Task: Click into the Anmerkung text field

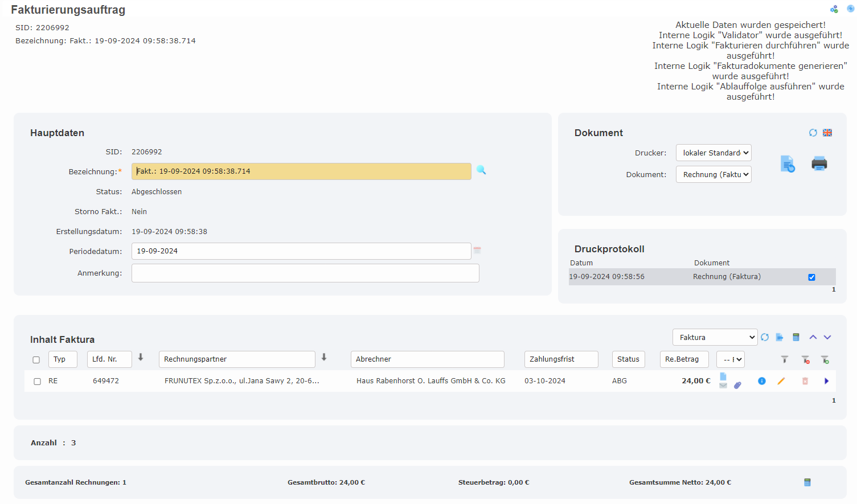Action: [x=305, y=273]
